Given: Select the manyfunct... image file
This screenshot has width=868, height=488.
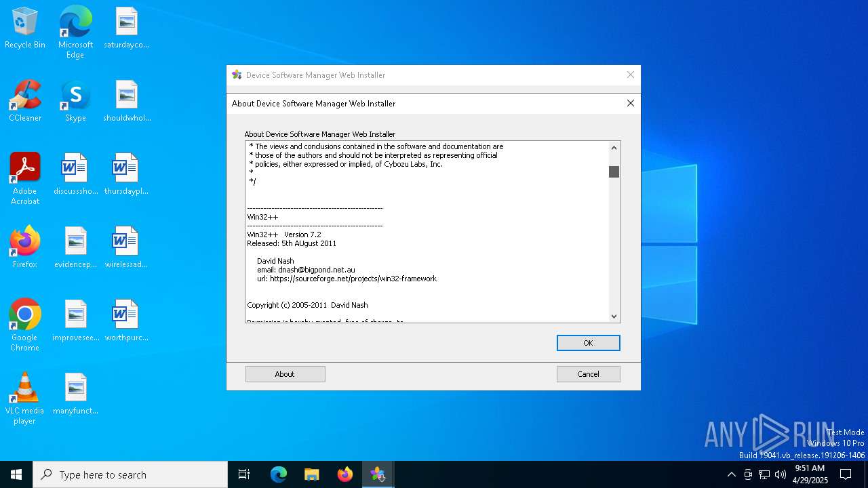Looking at the screenshot, I should [x=75, y=394].
